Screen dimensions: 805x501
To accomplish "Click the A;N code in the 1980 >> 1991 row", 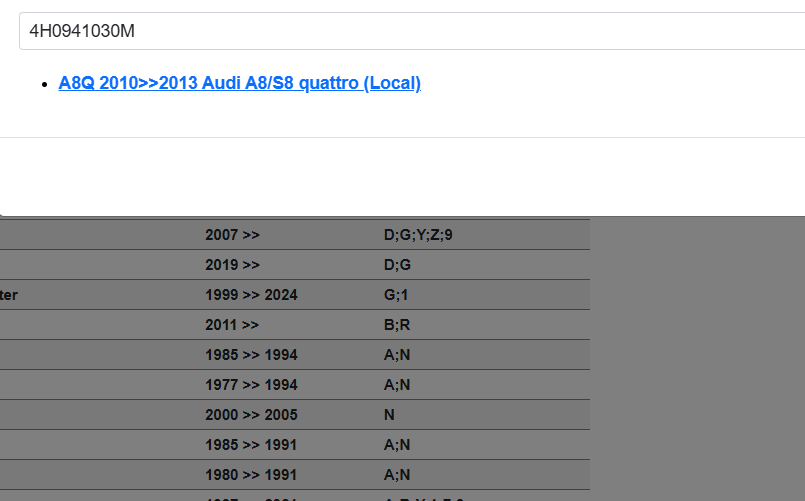I will (x=397, y=475).
